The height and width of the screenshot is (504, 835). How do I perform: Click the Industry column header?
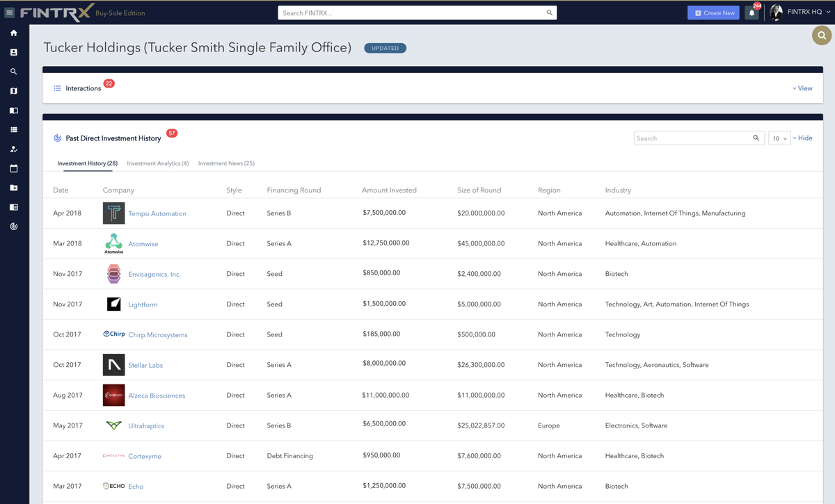click(x=618, y=190)
